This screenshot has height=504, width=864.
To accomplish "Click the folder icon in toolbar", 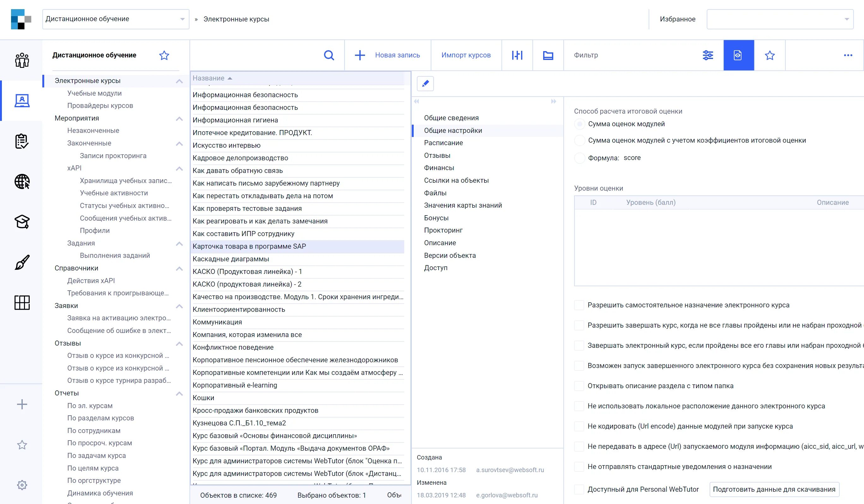I will click(548, 55).
